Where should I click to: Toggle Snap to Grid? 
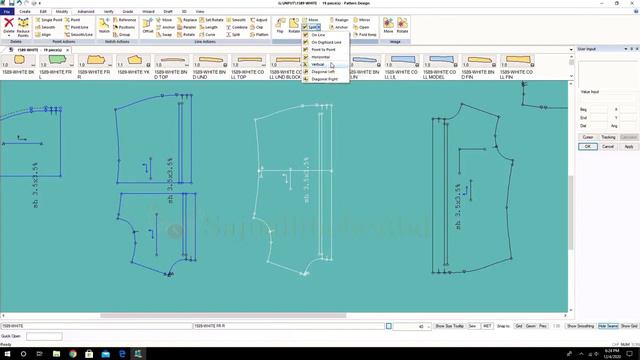(518, 326)
